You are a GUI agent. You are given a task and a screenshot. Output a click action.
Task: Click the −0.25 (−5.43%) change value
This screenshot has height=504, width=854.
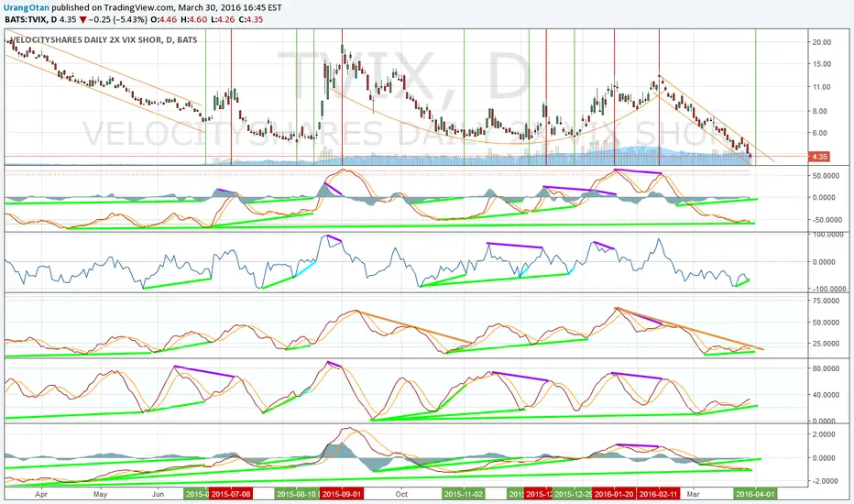click(118, 19)
